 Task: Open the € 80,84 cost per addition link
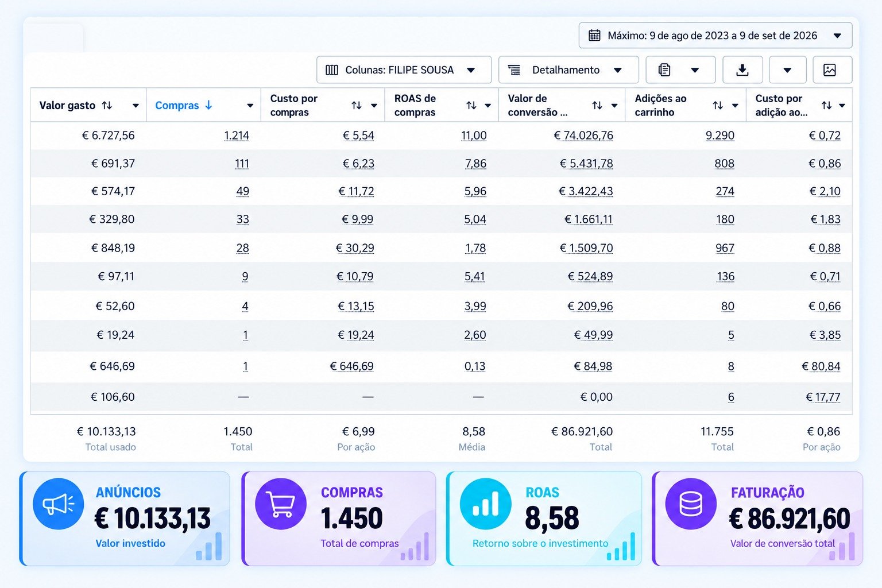[821, 366]
